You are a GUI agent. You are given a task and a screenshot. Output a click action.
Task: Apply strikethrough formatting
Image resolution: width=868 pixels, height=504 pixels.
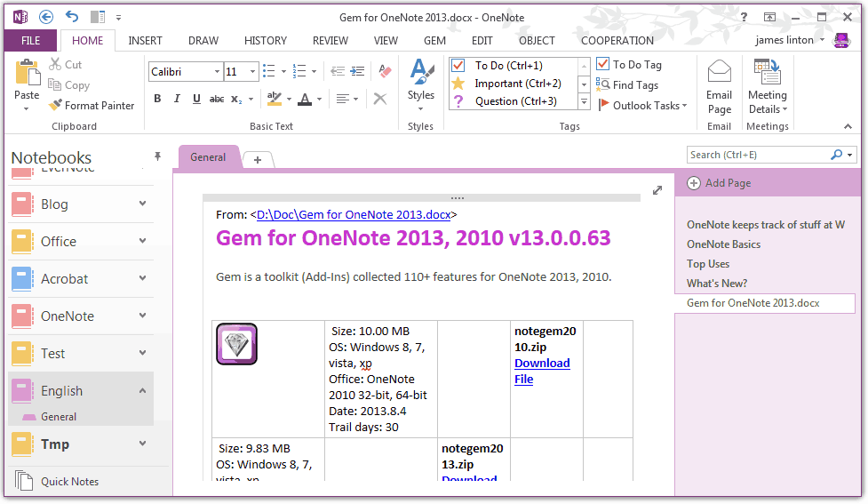217,99
